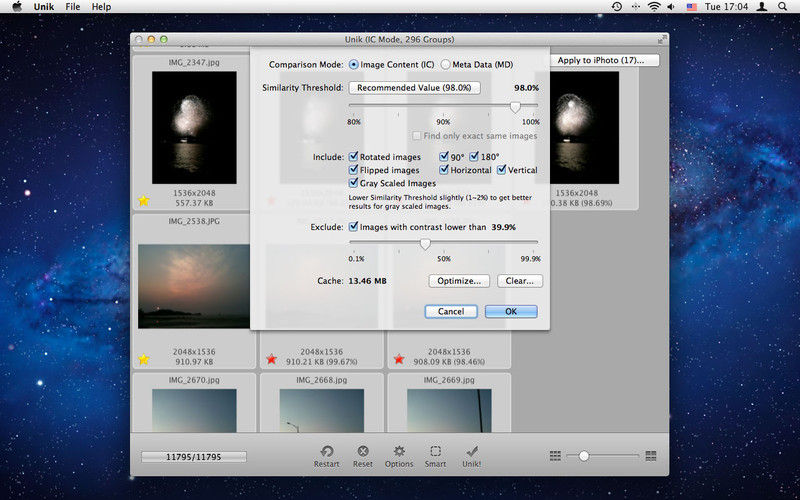Click the Smart selection icon
The image size is (800, 500).
tap(435, 451)
